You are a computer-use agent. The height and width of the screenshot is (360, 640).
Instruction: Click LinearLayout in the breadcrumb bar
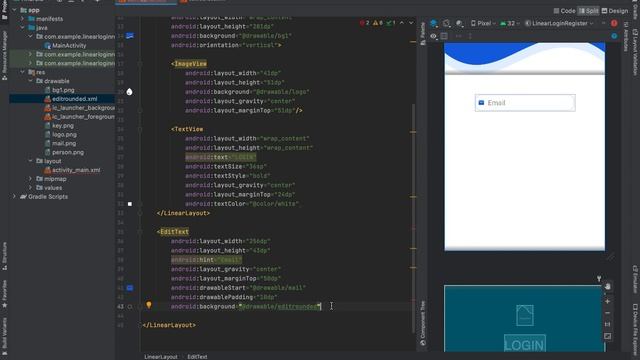click(x=161, y=356)
